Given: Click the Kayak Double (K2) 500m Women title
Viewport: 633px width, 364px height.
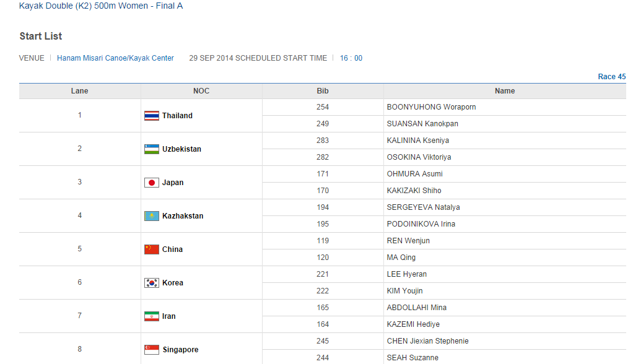Looking at the screenshot, I should coord(101,6).
